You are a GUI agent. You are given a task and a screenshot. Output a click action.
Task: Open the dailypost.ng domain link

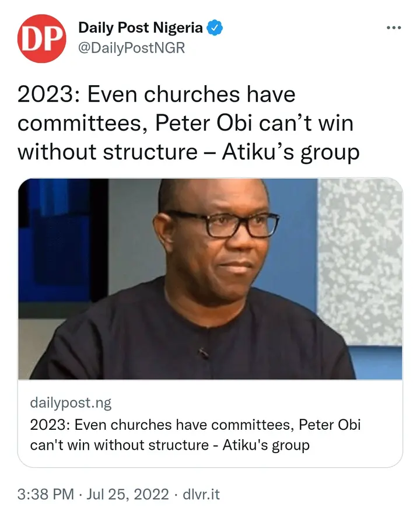click(x=71, y=403)
